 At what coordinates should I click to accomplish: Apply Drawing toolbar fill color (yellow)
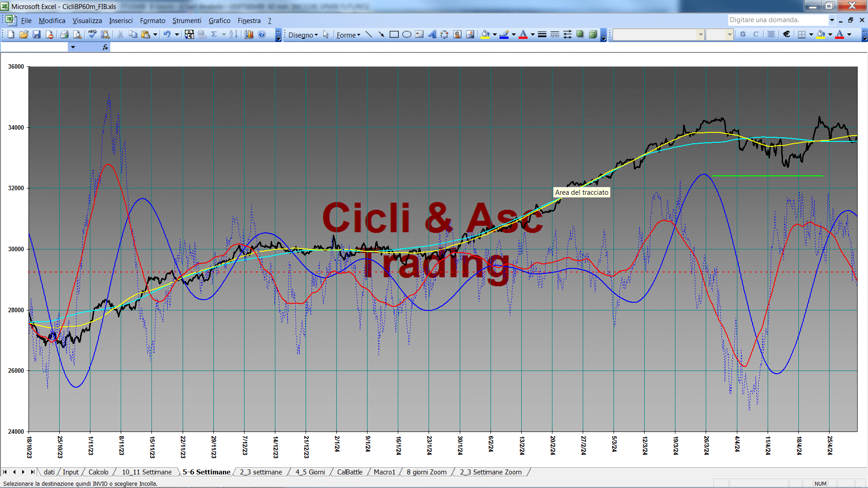486,34
